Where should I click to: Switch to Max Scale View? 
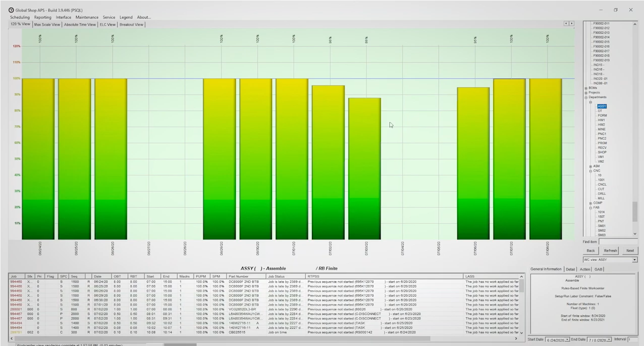(47, 24)
